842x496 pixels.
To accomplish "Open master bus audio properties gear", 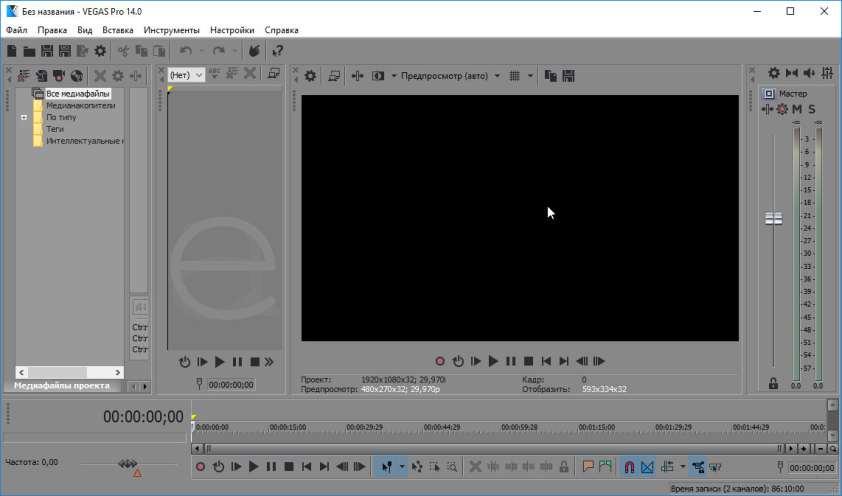I will tap(774, 72).
